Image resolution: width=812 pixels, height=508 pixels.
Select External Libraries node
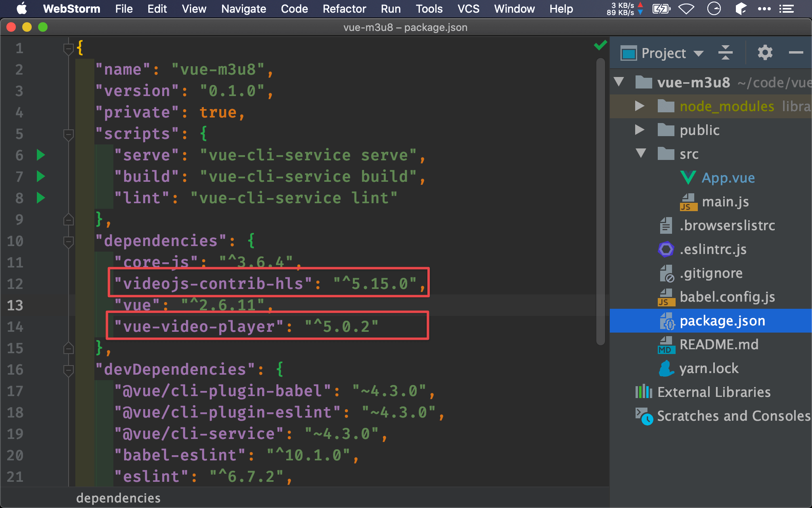714,392
